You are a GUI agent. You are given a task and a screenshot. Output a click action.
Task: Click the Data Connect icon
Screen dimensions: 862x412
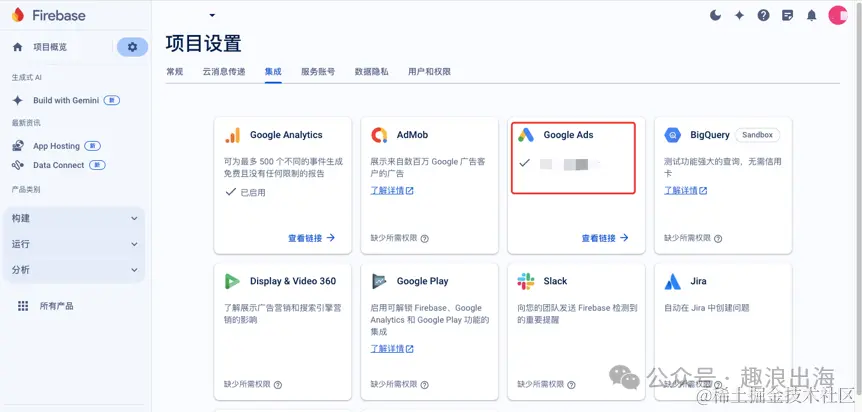click(18, 165)
